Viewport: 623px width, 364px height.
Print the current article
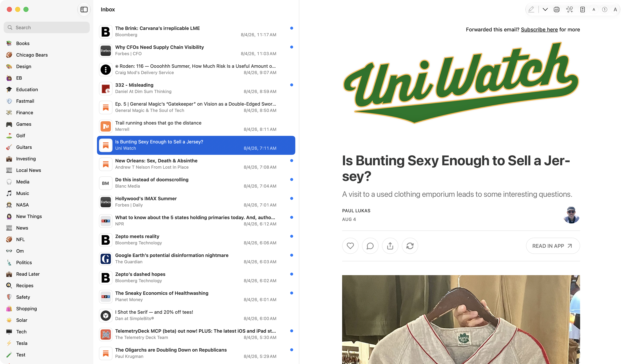pos(556,9)
